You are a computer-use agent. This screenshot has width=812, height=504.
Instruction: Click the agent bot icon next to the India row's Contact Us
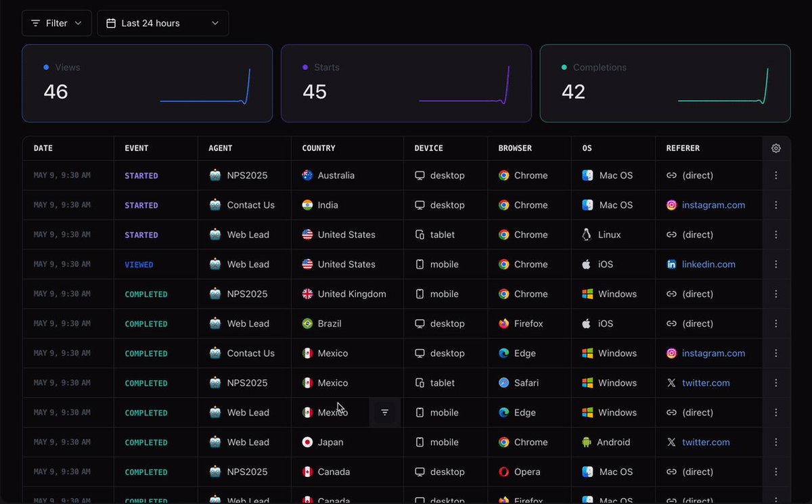(x=215, y=205)
